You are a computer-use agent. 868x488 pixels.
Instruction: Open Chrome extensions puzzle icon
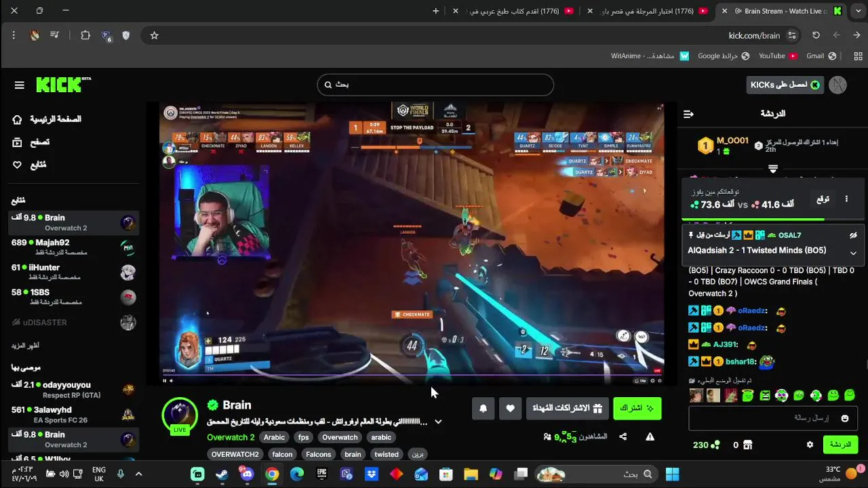pyautogui.click(x=85, y=35)
